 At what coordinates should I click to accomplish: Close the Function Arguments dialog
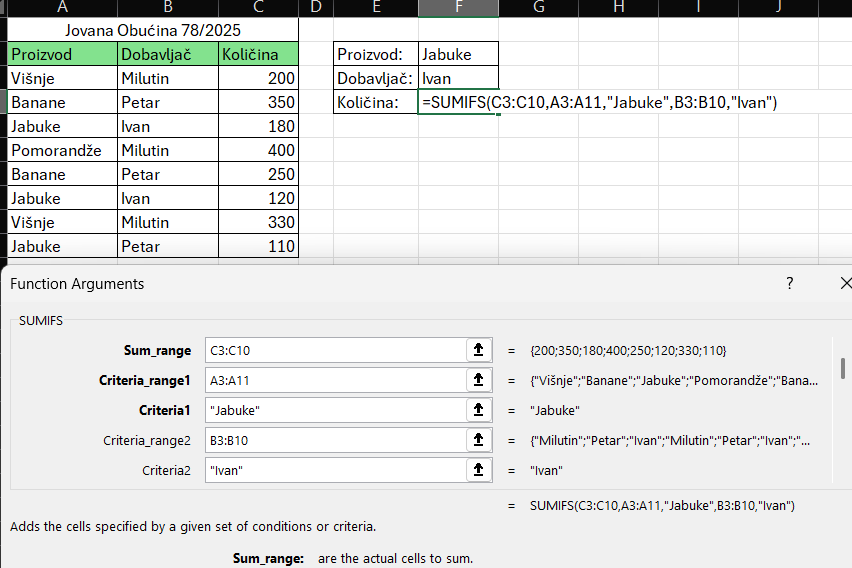[845, 284]
